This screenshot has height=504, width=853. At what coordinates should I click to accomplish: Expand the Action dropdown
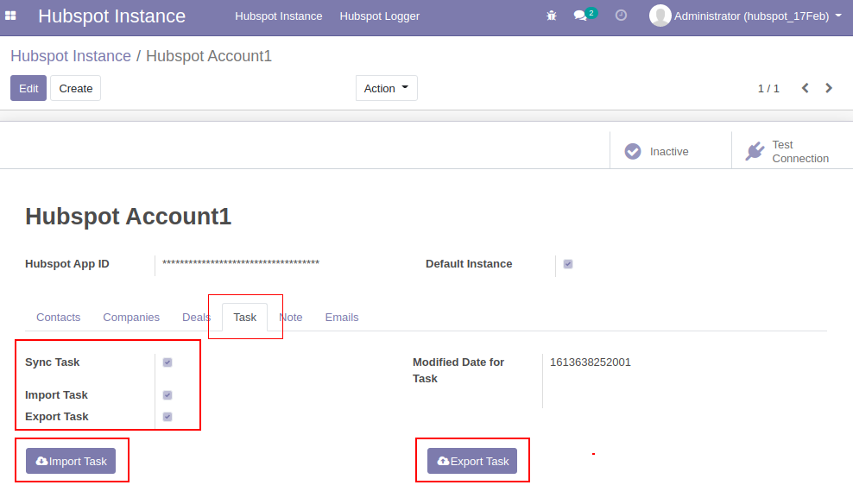point(386,88)
